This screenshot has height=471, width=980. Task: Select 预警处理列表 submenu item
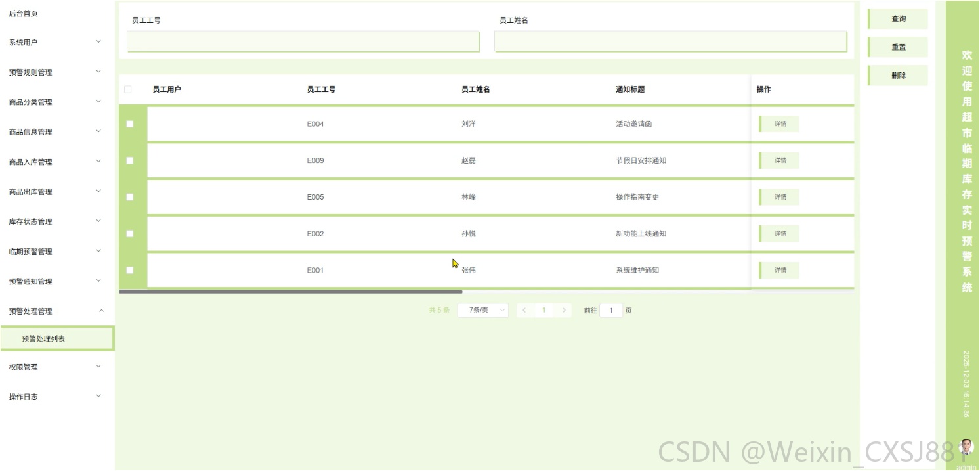tap(57, 339)
